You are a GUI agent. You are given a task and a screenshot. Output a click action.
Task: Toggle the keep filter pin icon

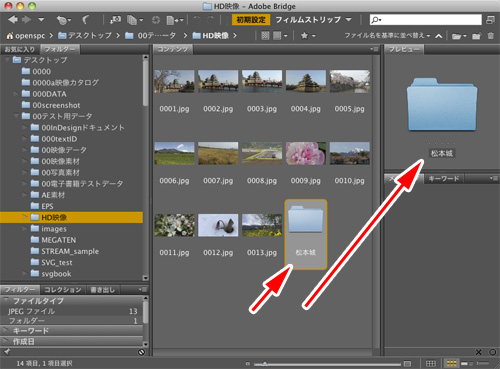[7, 352]
